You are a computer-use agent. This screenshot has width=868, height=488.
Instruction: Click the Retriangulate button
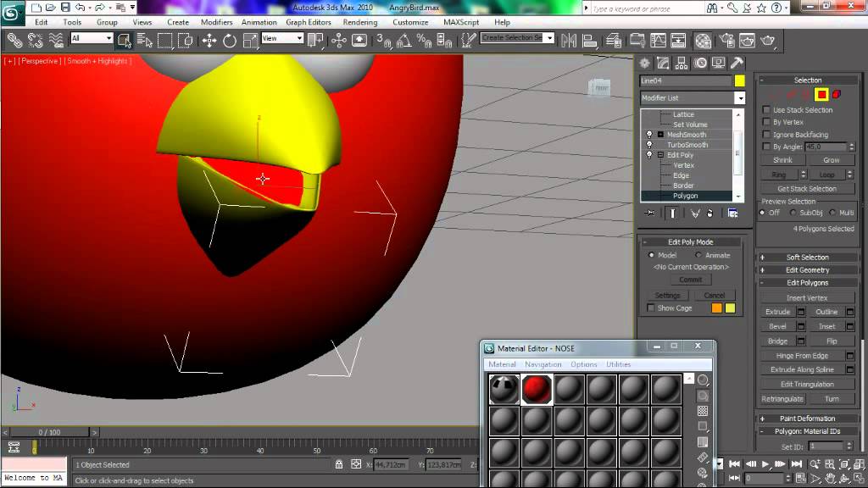(x=782, y=399)
